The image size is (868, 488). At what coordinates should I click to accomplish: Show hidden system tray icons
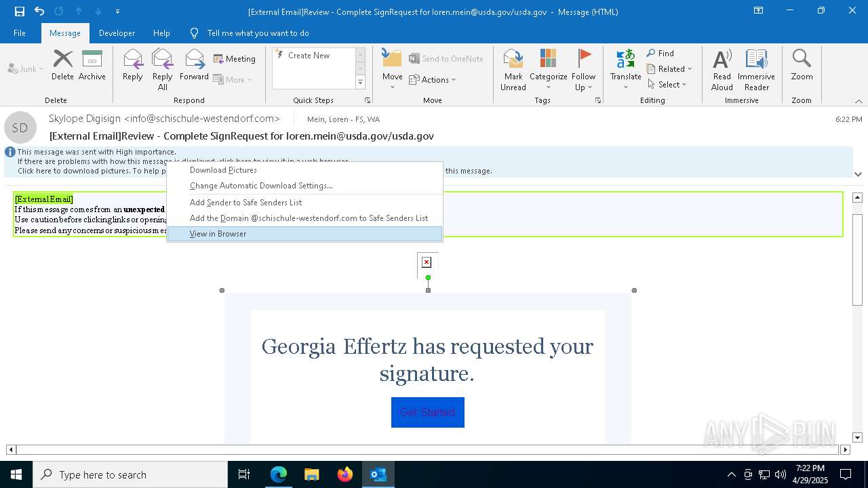click(731, 474)
